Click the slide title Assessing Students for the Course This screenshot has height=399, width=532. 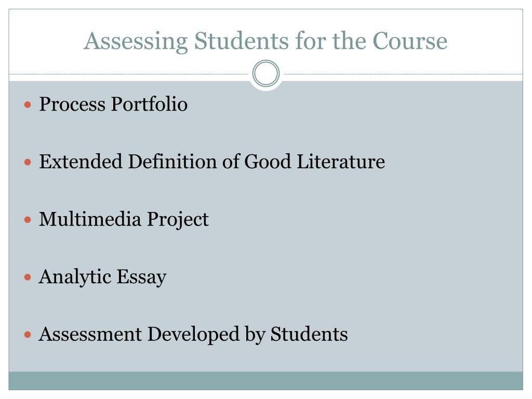click(265, 42)
